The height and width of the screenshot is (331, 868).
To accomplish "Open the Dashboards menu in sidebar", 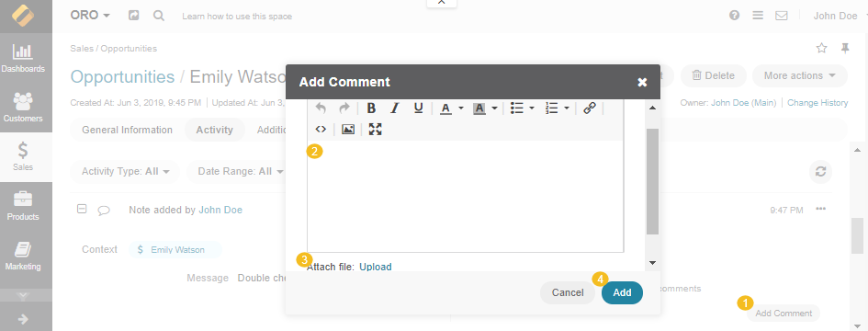I will point(23,58).
